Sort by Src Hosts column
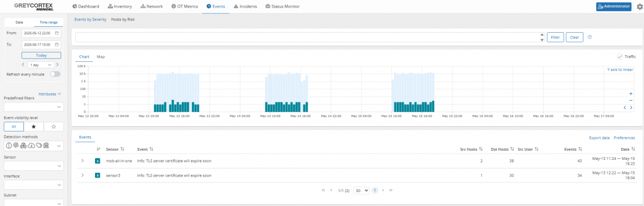Viewport: 644px width, 206px height. [x=471, y=149]
